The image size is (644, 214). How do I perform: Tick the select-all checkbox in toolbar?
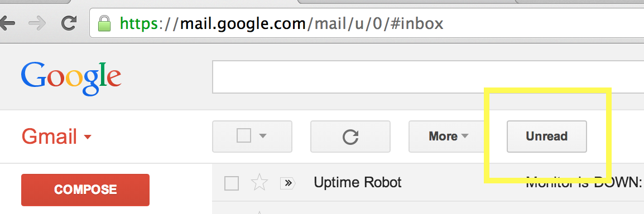(244, 135)
